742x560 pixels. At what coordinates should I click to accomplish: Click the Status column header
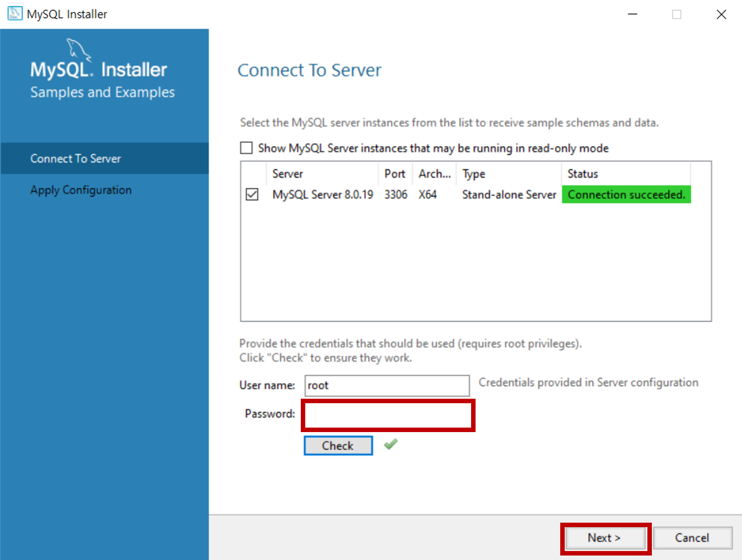point(626,174)
